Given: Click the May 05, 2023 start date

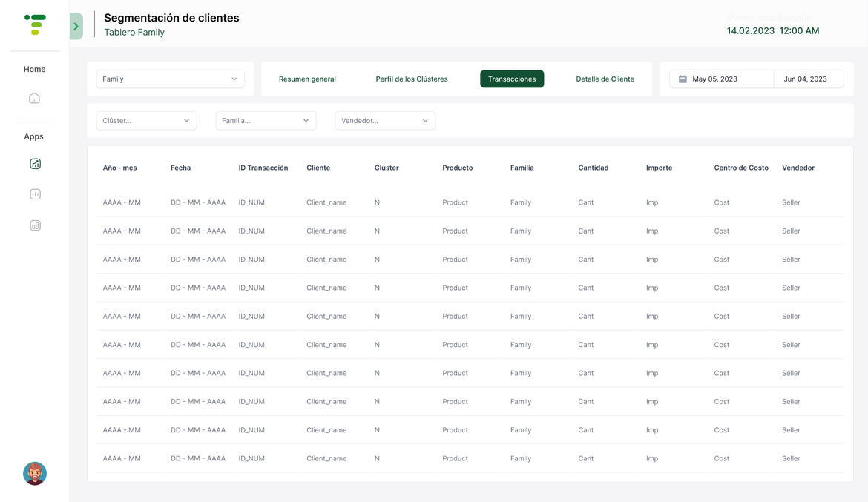Looking at the screenshot, I should click(714, 79).
